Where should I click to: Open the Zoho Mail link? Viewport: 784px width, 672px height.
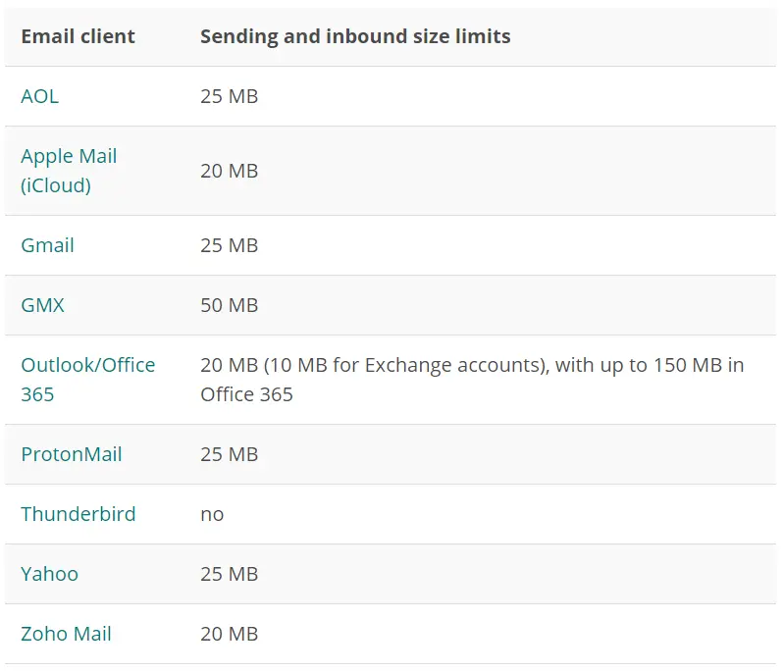tap(66, 634)
